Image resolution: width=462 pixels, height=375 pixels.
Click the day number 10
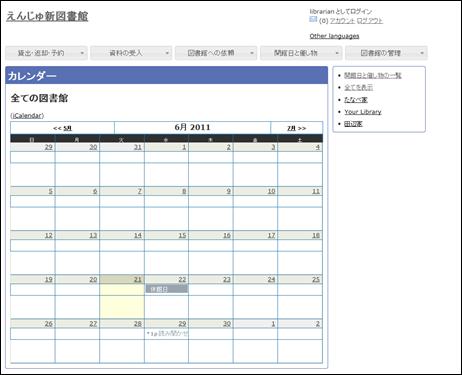(271, 191)
